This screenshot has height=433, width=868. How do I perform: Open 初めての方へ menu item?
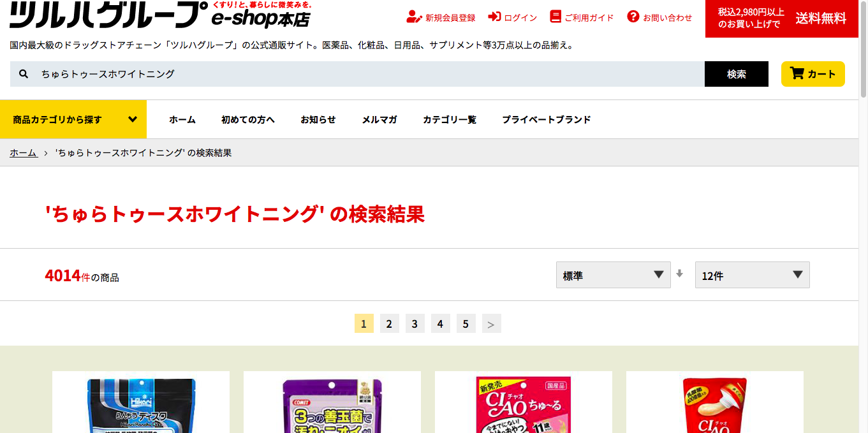[x=248, y=119]
